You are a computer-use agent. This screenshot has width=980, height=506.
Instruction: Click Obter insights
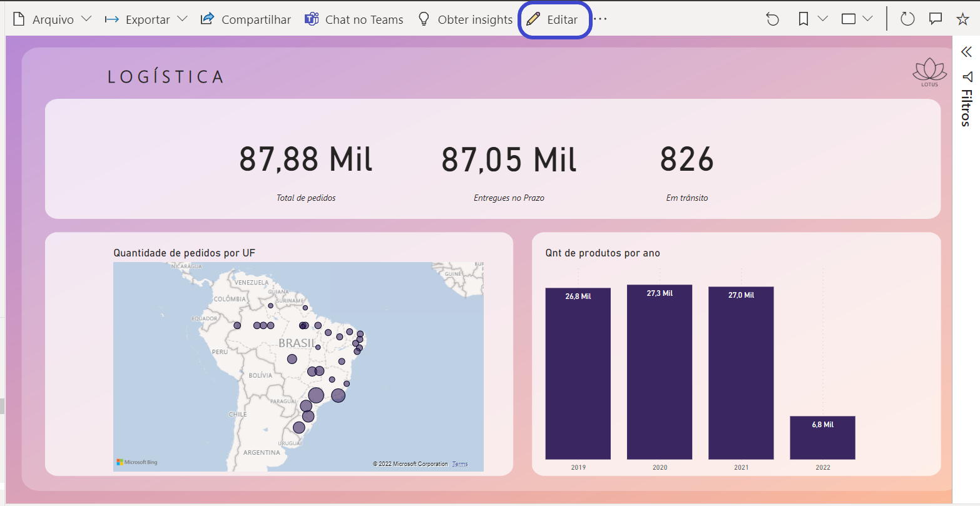click(x=465, y=19)
